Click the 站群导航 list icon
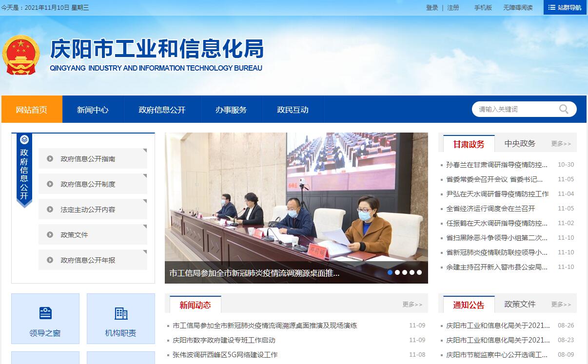This screenshot has width=588, height=364. coord(551,7)
